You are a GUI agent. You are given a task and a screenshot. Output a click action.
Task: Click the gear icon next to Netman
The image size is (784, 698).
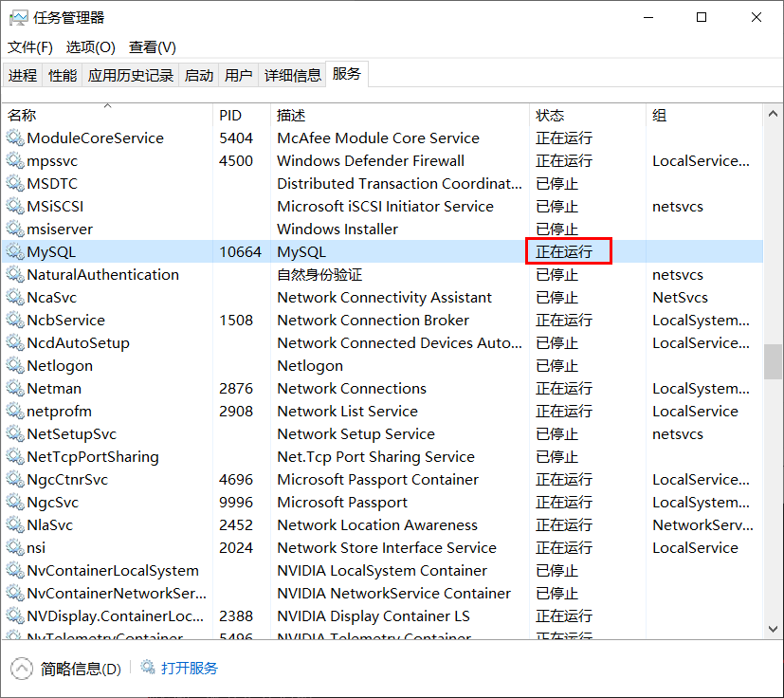(15, 388)
